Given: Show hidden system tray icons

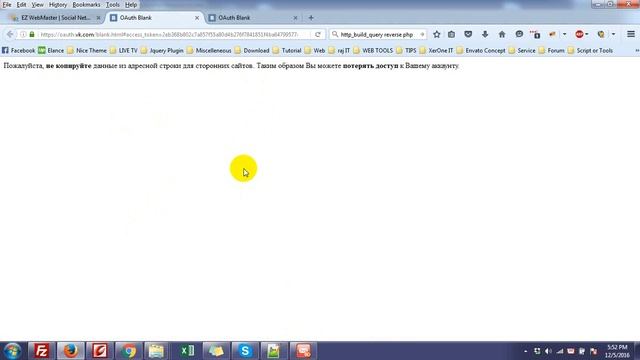Looking at the screenshot, I should [525, 351].
